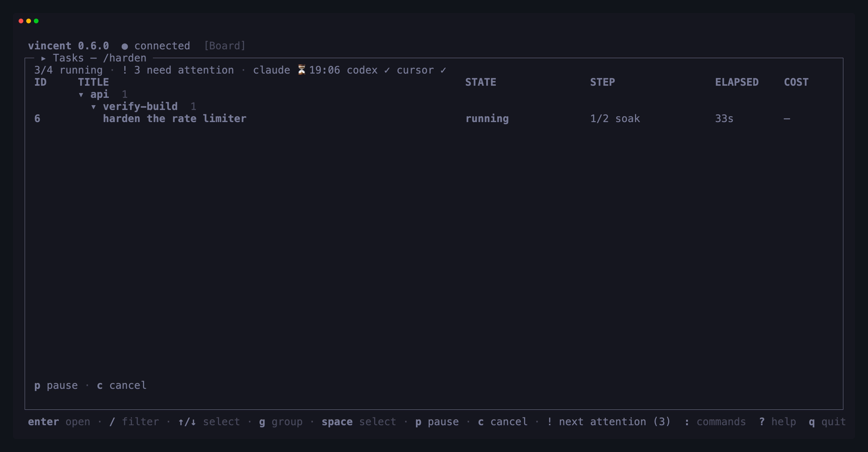Expand the Tasks panel title arrow
The width and height of the screenshot is (868, 452).
(x=43, y=58)
